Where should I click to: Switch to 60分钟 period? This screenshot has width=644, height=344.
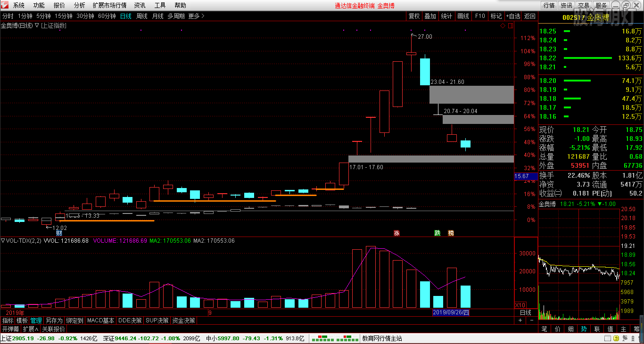click(107, 16)
